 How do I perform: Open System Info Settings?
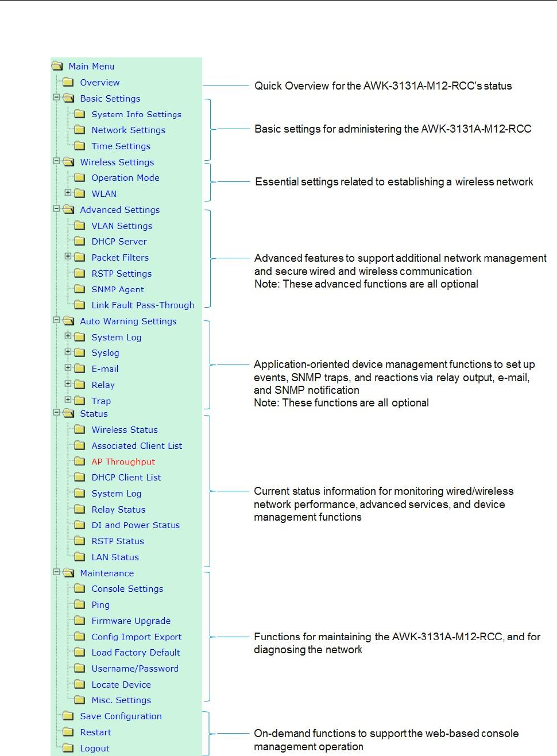137,114
